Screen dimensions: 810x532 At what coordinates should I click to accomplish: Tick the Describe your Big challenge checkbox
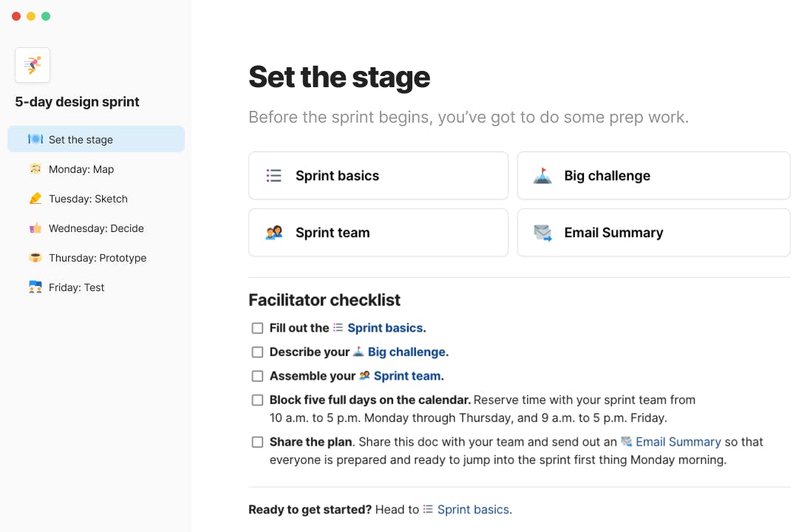tap(257, 352)
